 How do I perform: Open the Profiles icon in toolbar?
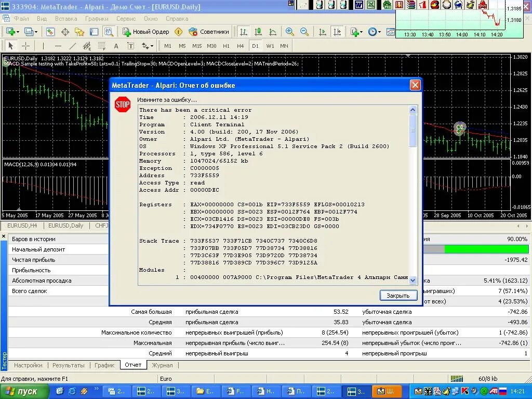click(x=29, y=32)
